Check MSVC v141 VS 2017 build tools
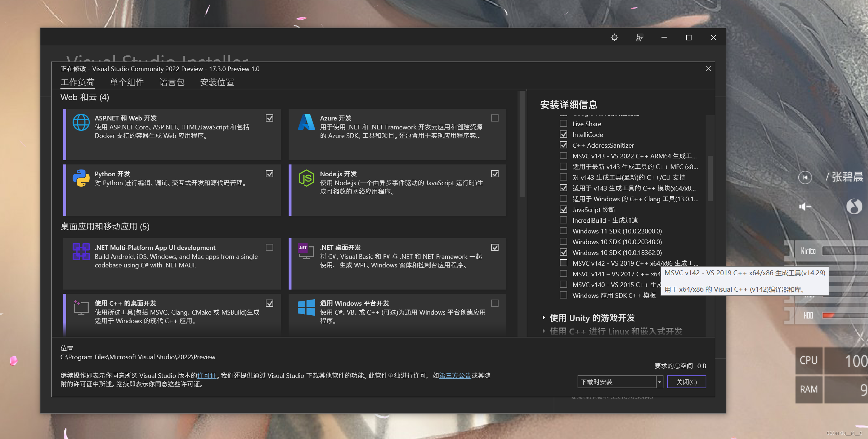The height and width of the screenshot is (439, 868). tap(564, 274)
